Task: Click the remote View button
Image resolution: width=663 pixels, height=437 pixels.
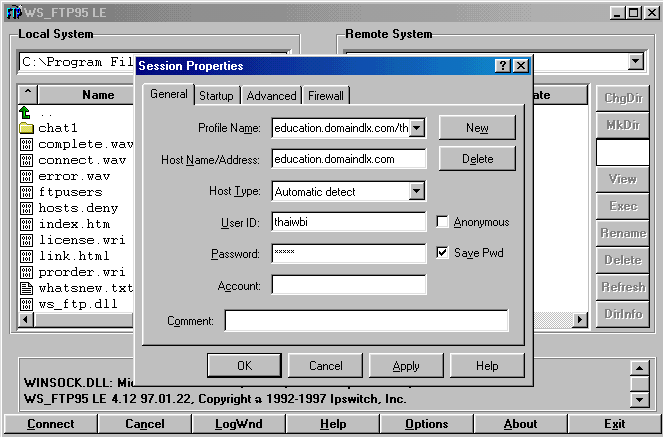Action: 623,179
